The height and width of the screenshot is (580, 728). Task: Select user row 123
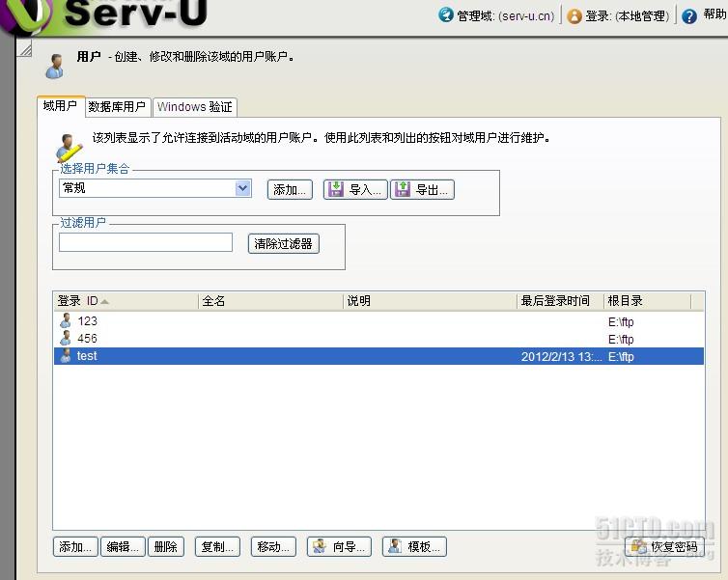coord(378,321)
